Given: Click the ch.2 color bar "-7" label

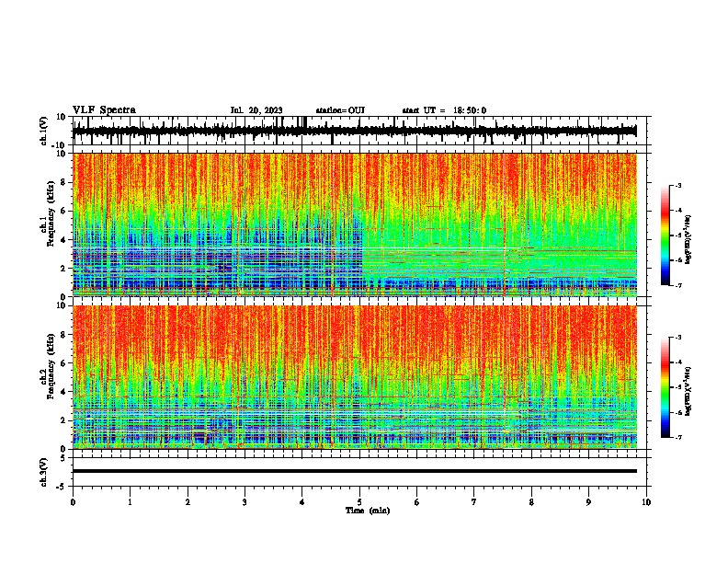Looking at the screenshot, I should click(x=678, y=437).
